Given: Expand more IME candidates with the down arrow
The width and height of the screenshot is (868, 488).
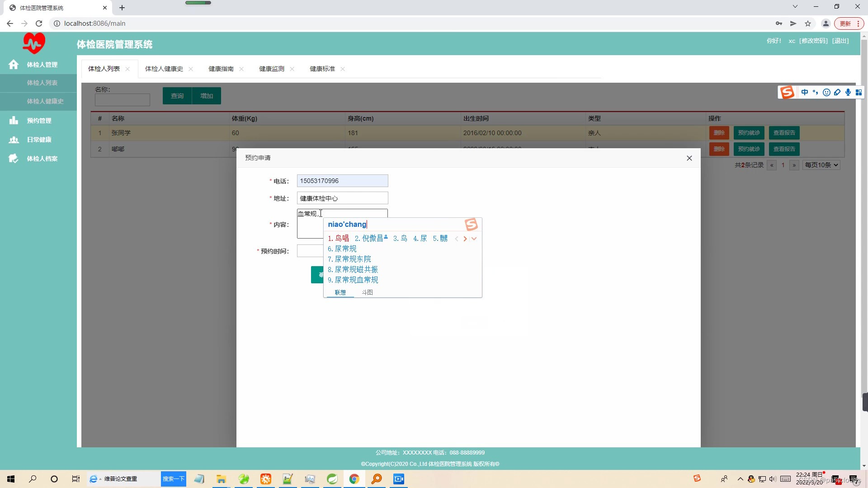Looking at the screenshot, I should tap(474, 239).
